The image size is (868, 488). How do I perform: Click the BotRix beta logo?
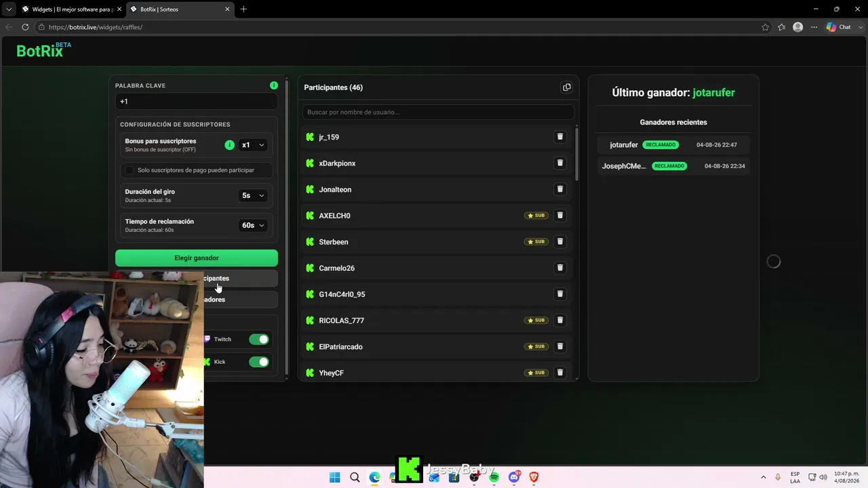(43, 50)
